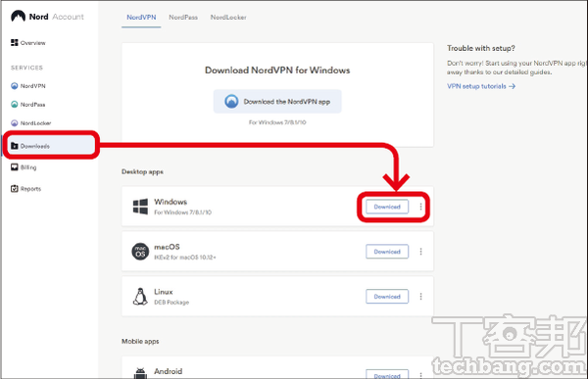Click the NordVPN sidebar icon
The height and width of the screenshot is (379, 588).
pyautogui.click(x=15, y=86)
